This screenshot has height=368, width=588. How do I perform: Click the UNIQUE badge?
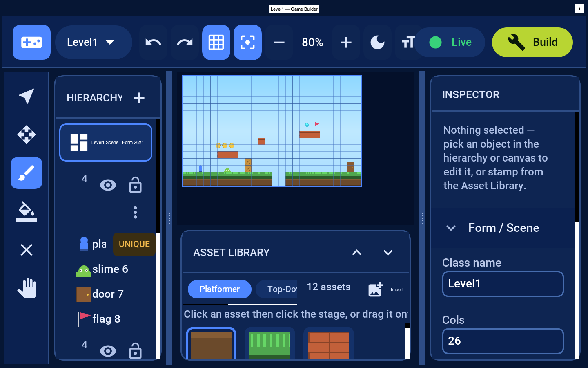(134, 244)
